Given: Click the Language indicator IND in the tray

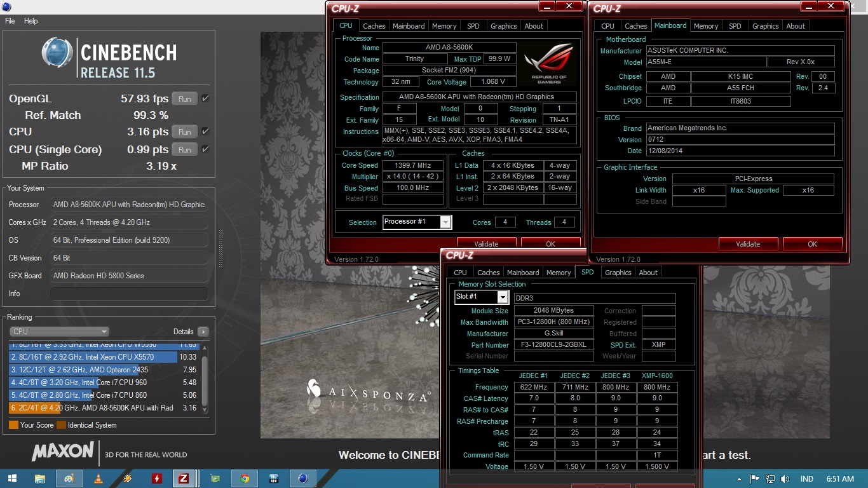Looking at the screenshot, I should (x=807, y=479).
